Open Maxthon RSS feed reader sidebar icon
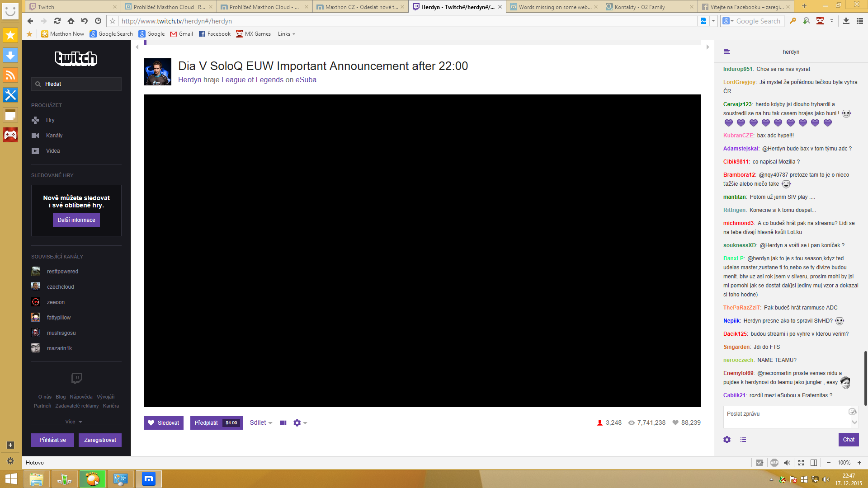Viewport: 868px width, 488px height. [10, 75]
